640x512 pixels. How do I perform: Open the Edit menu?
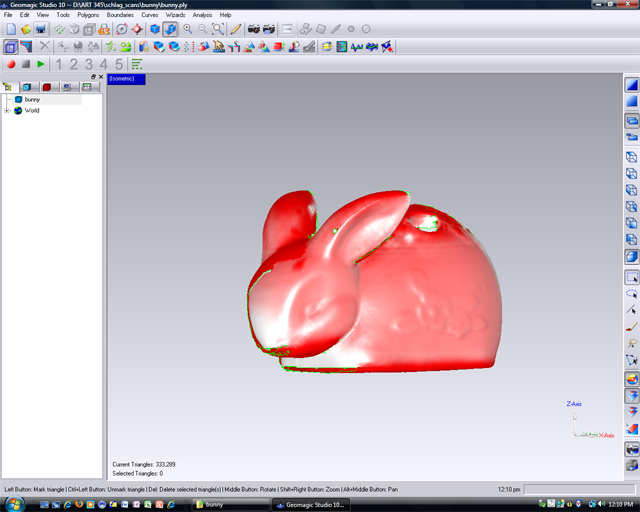click(24, 15)
